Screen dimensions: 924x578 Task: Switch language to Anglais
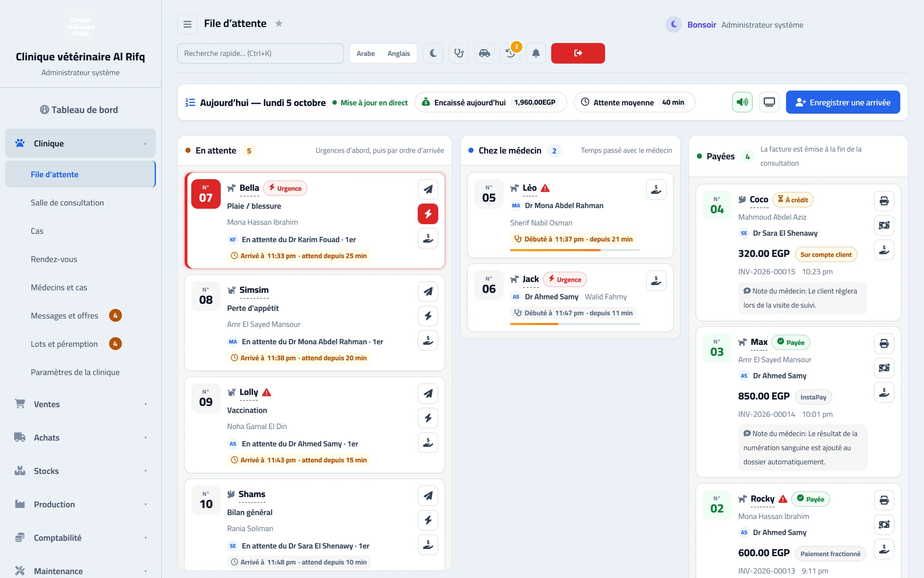[x=398, y=53]
